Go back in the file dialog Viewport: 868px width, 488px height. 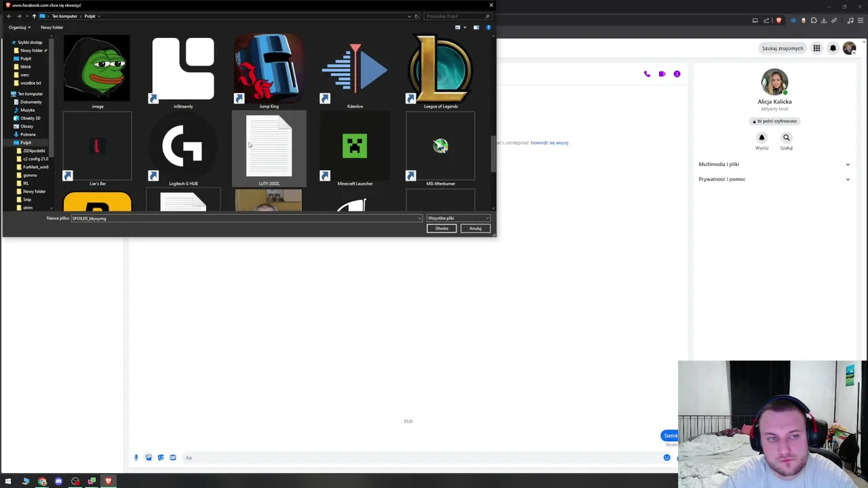point(9,16)
